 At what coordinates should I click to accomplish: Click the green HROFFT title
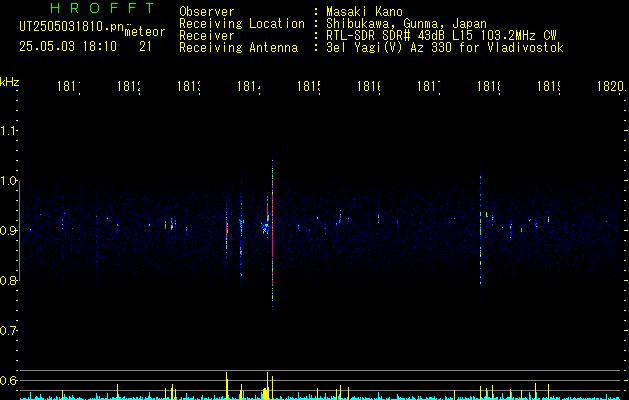(103, 8)
